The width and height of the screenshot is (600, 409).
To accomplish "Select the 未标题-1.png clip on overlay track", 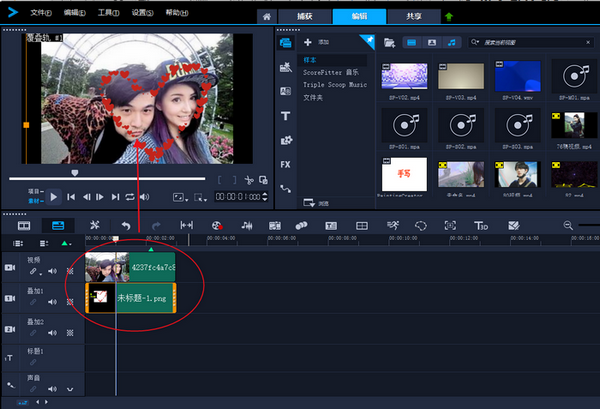I will (x=144, y=297).
